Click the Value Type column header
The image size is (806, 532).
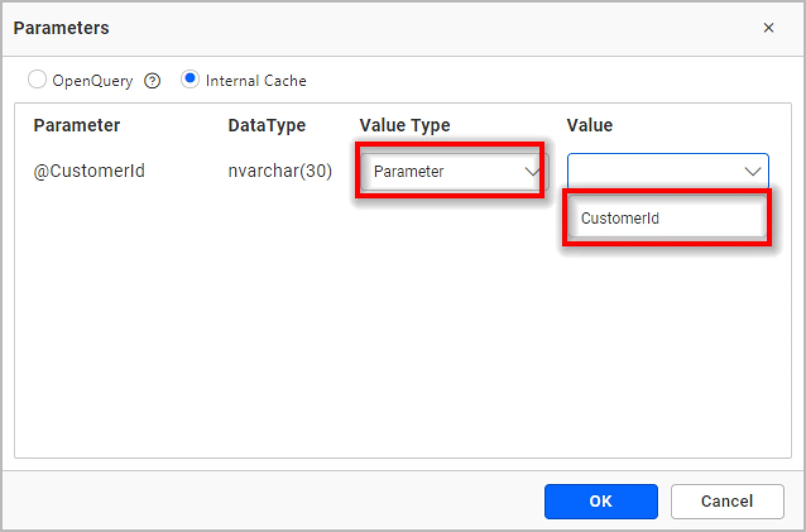click(404, 125)
